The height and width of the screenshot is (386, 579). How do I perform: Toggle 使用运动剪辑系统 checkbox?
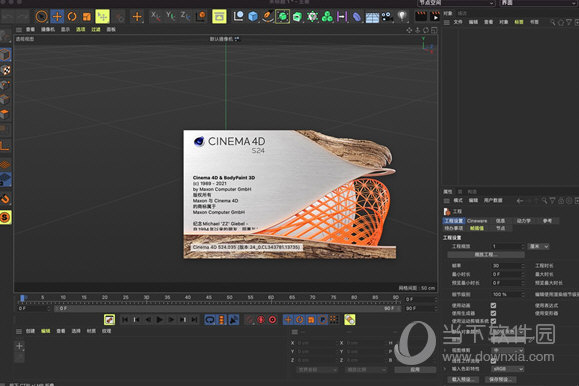click(x=493, y=321)
